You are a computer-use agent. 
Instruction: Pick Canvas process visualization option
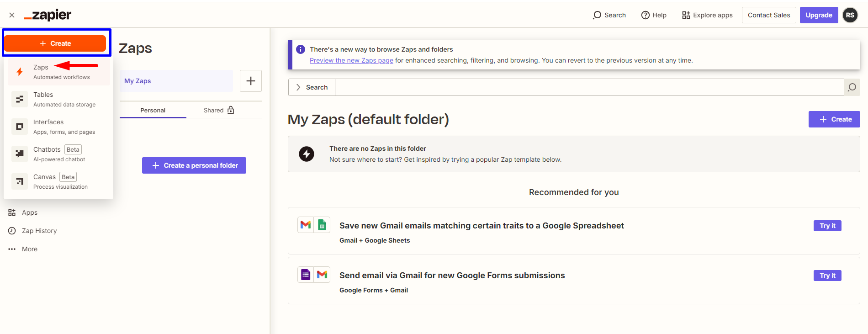(x=59, y=181)
